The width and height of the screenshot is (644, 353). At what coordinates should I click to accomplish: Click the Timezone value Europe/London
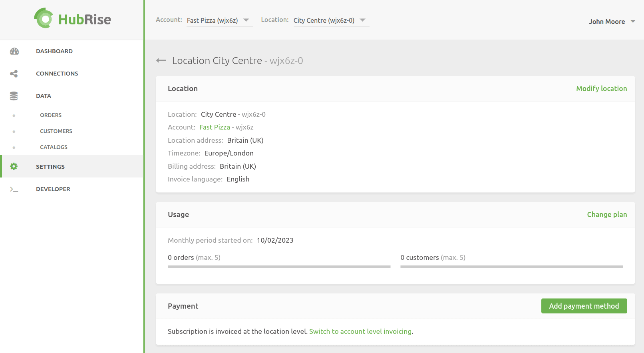[229, 153]
